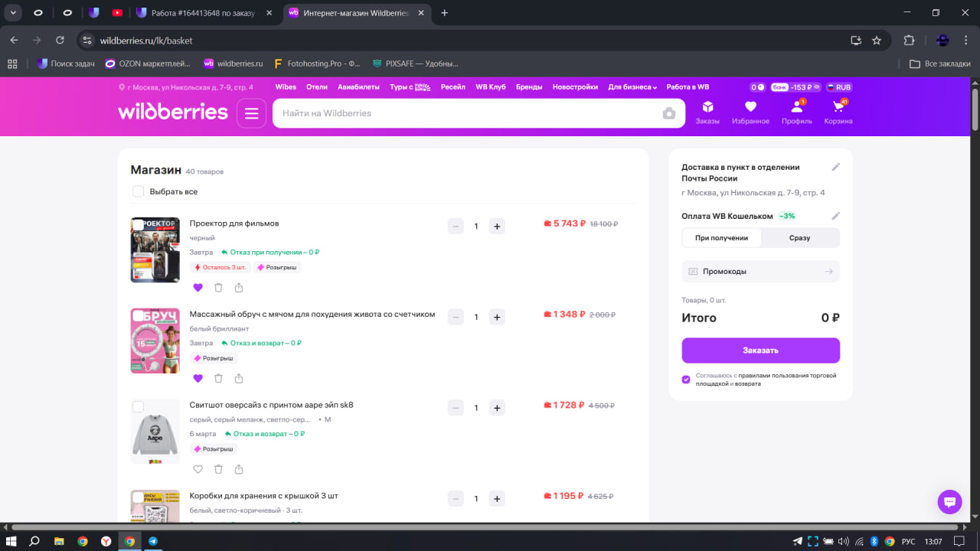Edit Оплата WB Кошельком payment method
The height and width of the screenshot is (551, 980).
point(836,216)
